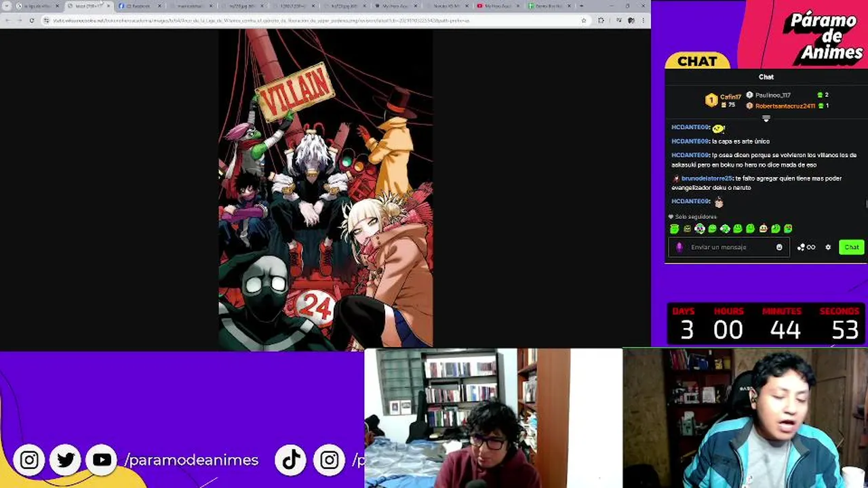868x488 pixels.
Task: Open Robertsantacruz2411 in the leaderboard
Action: click(781, 106)
